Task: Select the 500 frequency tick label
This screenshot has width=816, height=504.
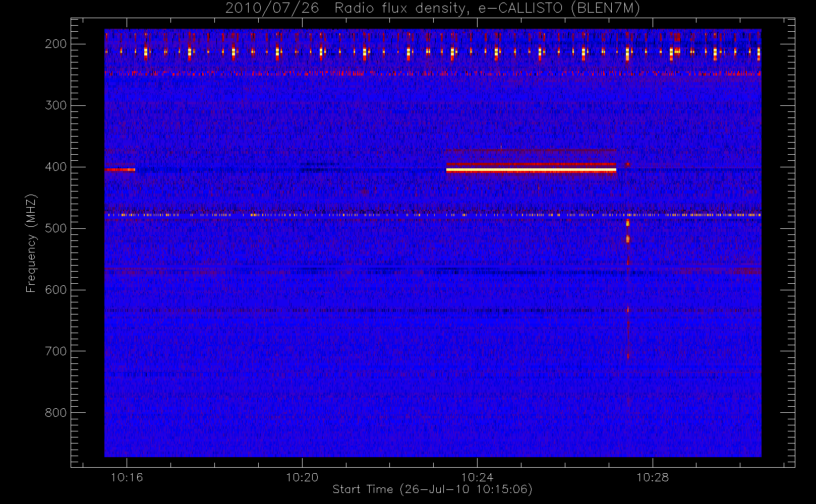Action: [56, 228]
